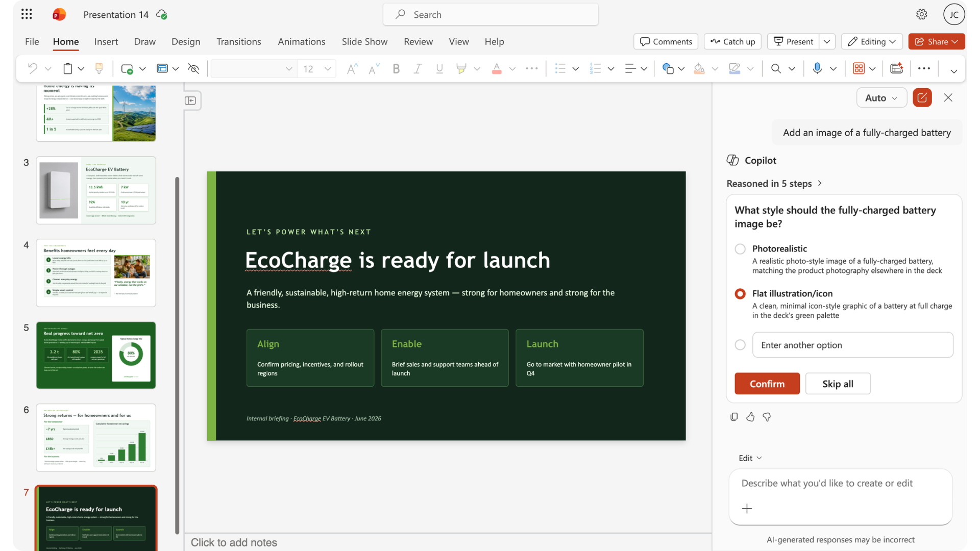Click the PowerPoint logo icon
980x551 pixels.
(x=59, y=14)
